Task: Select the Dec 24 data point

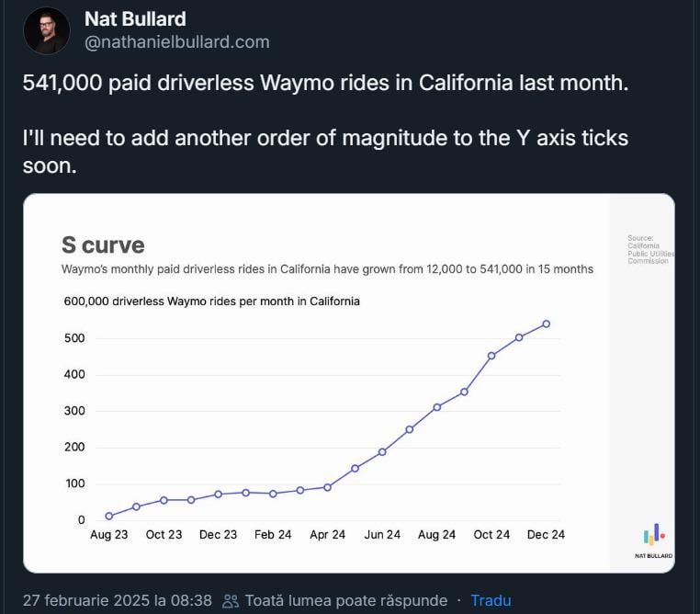Action: pos(546,324)
